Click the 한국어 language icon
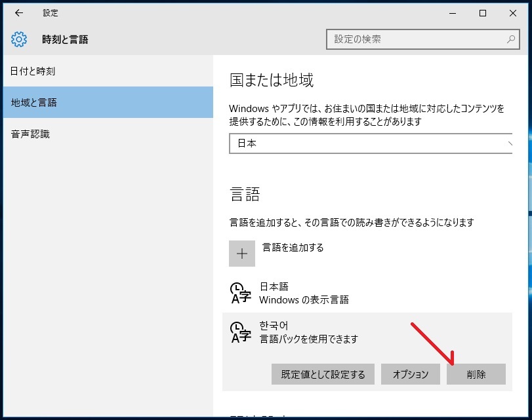This screenshot has width=532, height=420. click(x=241, y=332)
